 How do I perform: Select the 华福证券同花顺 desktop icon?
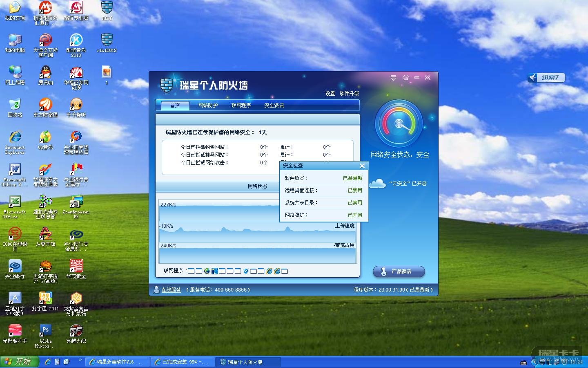pyautogui.click(x=76, y=78)
